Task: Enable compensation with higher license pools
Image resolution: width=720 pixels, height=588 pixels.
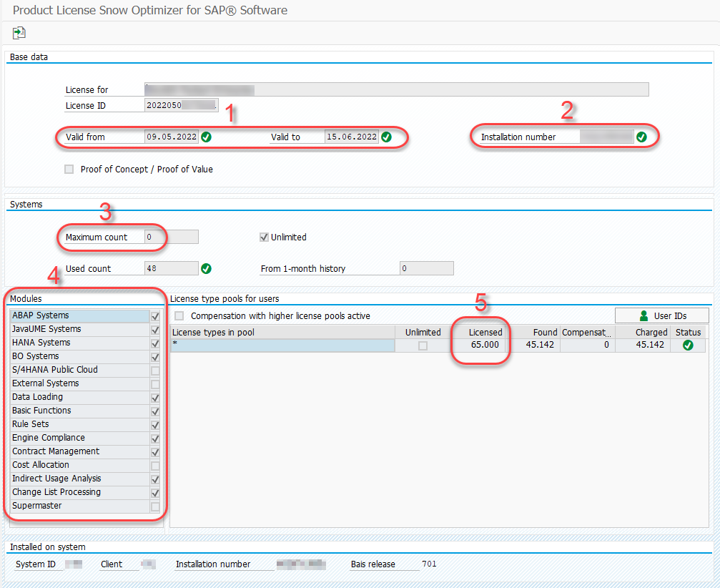Action: (179, 315)
